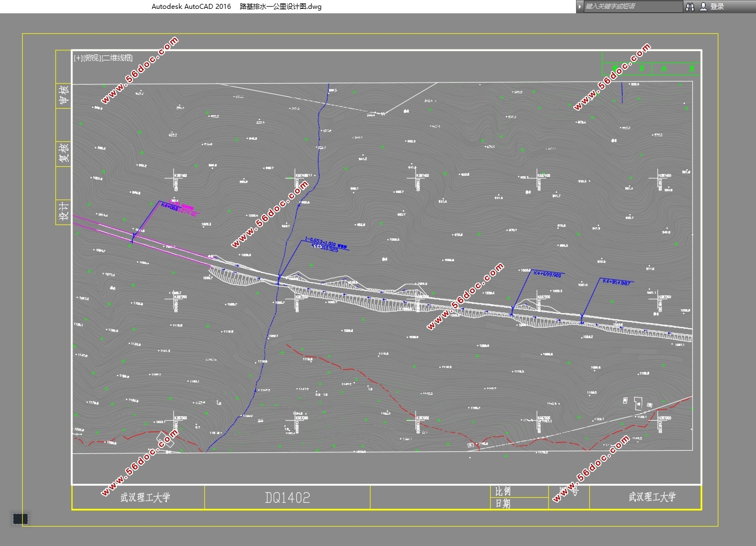This screenshot has height=546, width=756.
Task: Open the 登录 sign-in link
Action: click(x=717, y=7)
